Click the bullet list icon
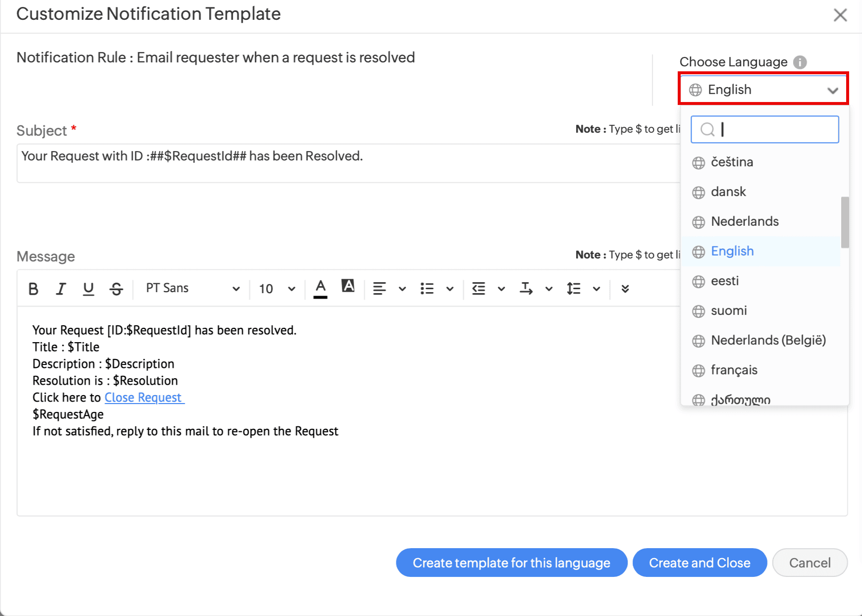This screenshot has height=616, width=862. [427, 289]
